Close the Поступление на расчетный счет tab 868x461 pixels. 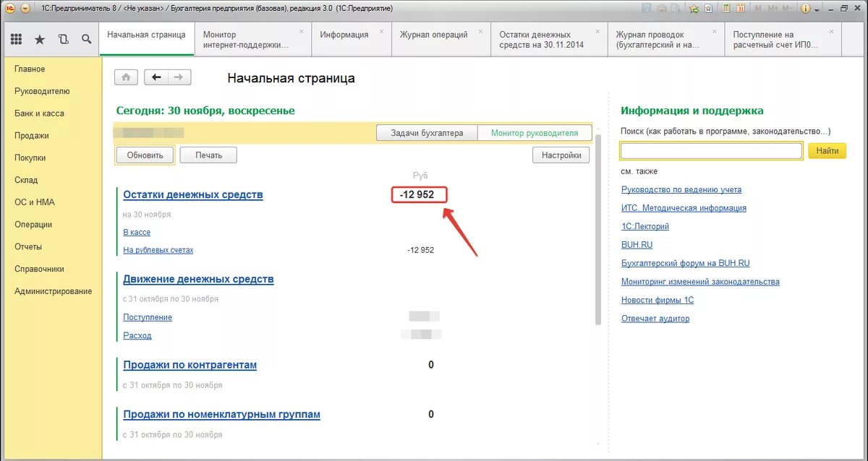click(831, 32)
